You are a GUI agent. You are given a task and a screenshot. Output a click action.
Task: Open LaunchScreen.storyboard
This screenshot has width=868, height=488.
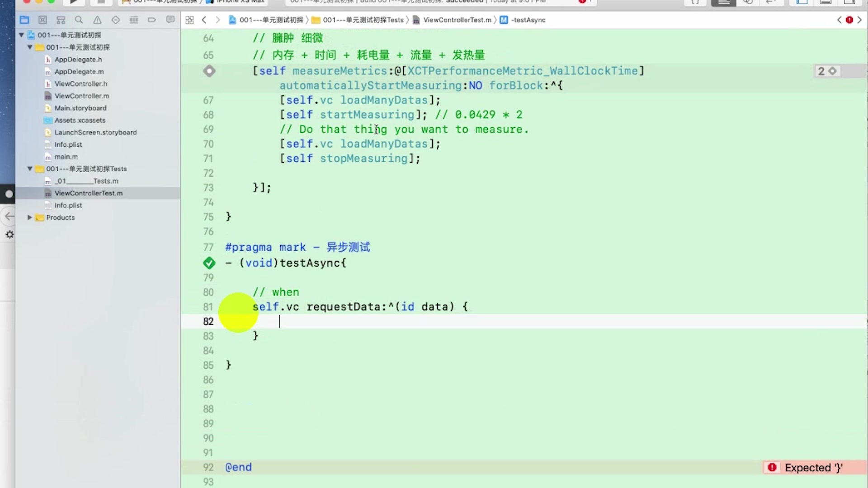pos(95,132)
